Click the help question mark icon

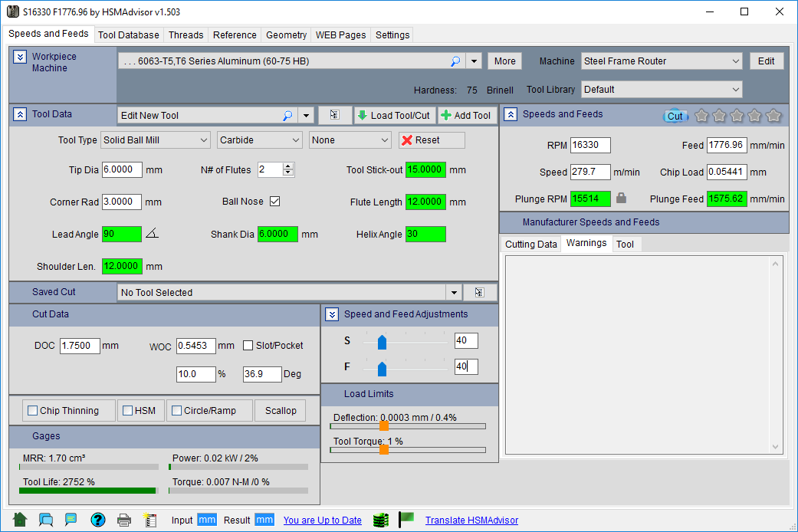click(97, 520)
